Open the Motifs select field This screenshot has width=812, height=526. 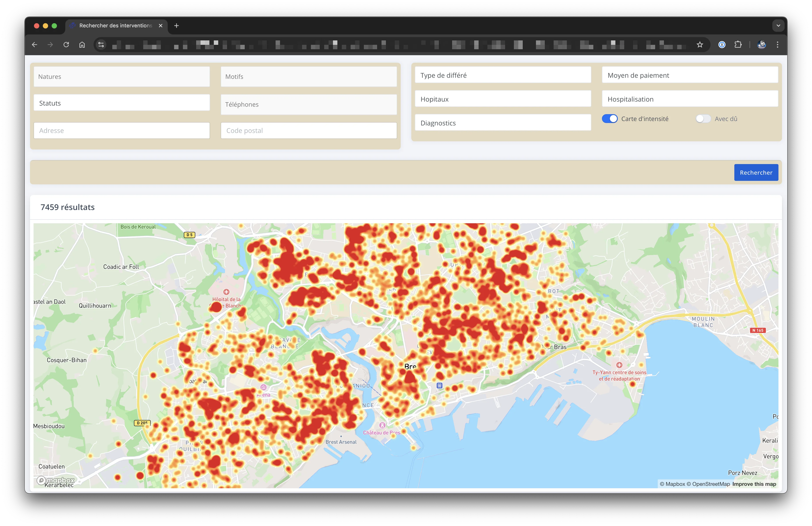click(309, 77)
